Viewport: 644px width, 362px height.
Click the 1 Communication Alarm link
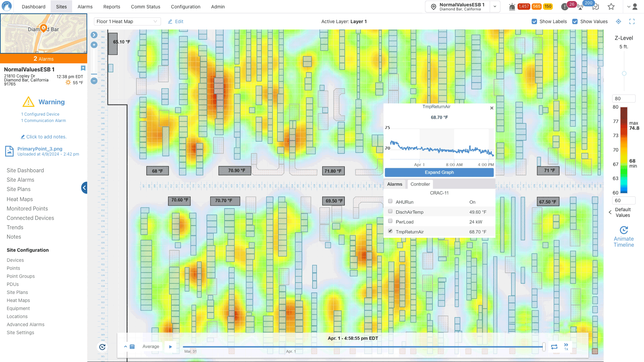43,121
